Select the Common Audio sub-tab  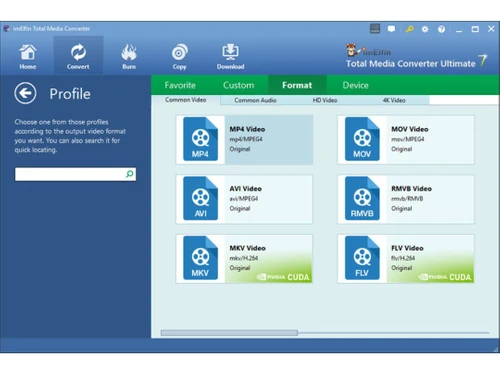coord(255,100)
